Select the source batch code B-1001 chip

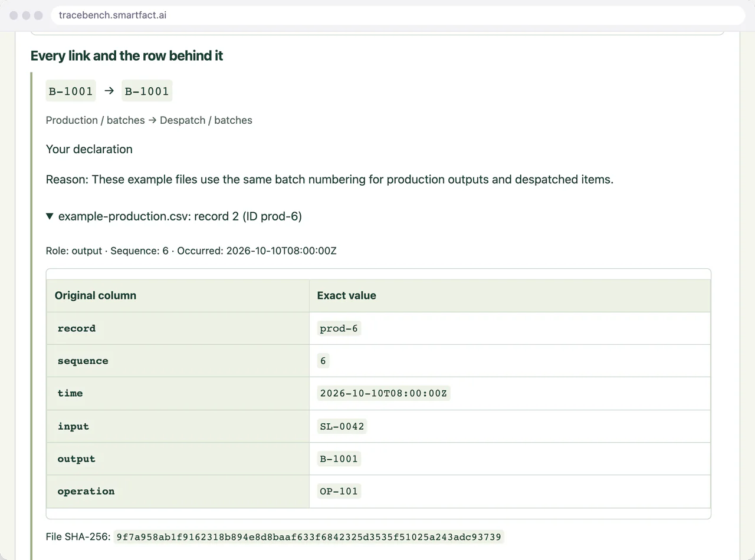(71, 91)
